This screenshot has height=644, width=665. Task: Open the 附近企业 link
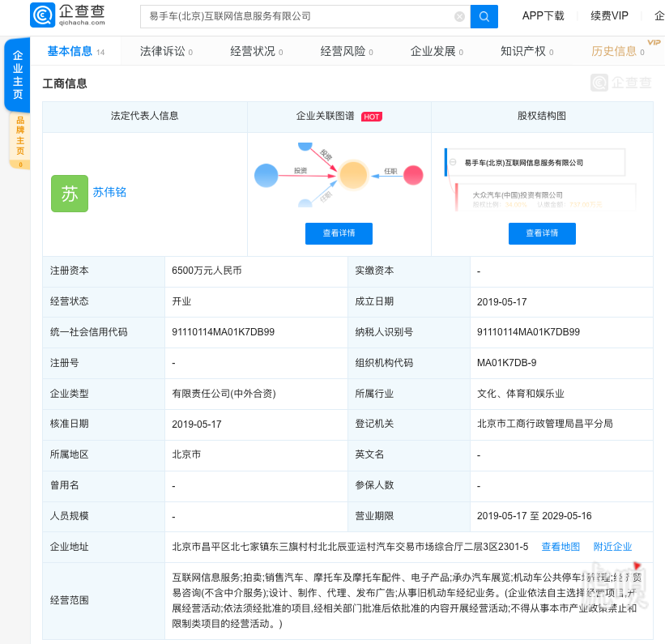[x=612, y=547]
